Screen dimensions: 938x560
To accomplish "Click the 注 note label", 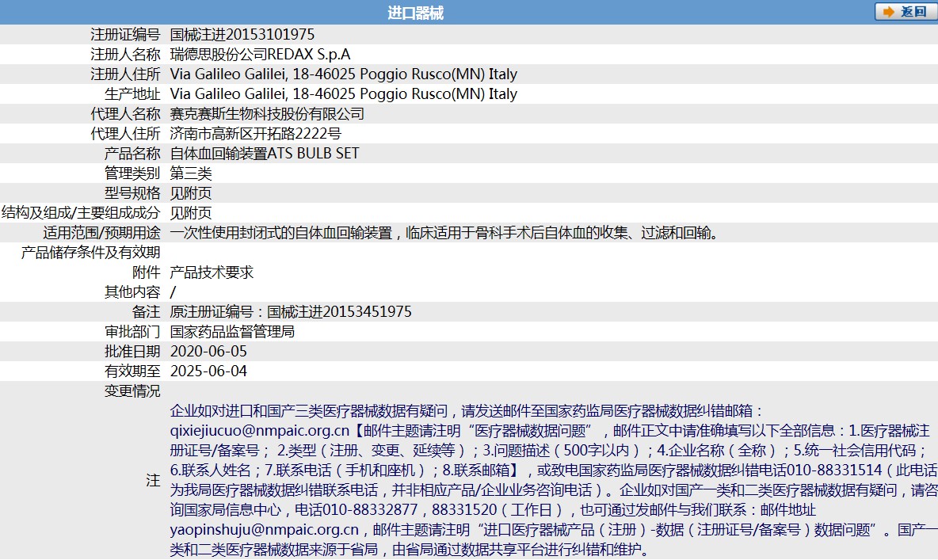I will (154, 480).
